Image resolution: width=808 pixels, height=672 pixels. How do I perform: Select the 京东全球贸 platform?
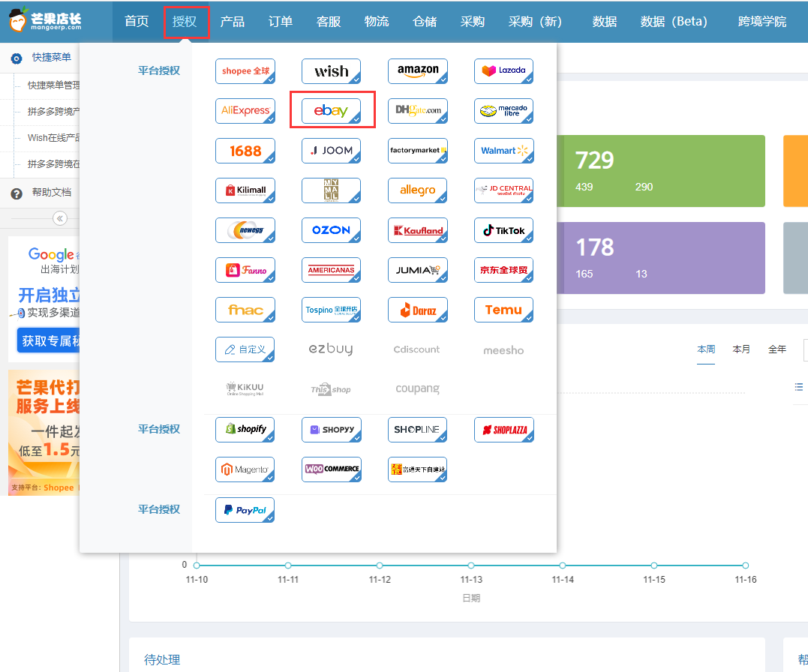coord(504,269)
